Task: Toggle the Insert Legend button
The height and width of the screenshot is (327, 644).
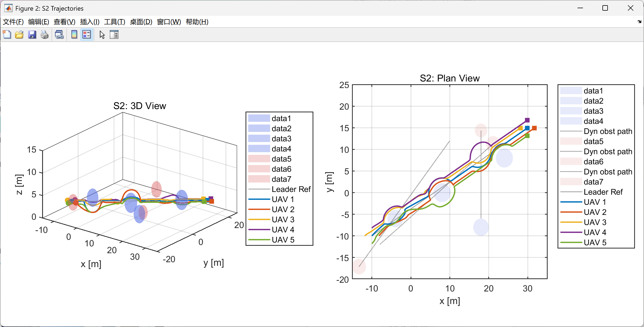Action: [x=87, y=35]
